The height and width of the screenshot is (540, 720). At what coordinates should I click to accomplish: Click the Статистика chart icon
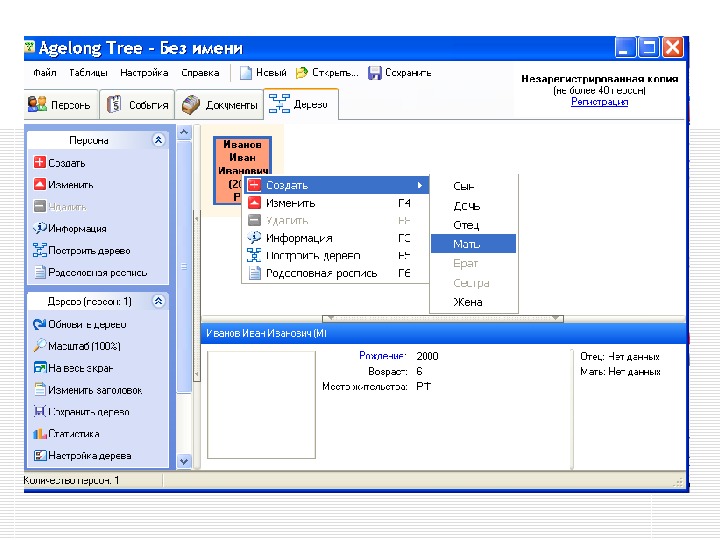(40, 433)
